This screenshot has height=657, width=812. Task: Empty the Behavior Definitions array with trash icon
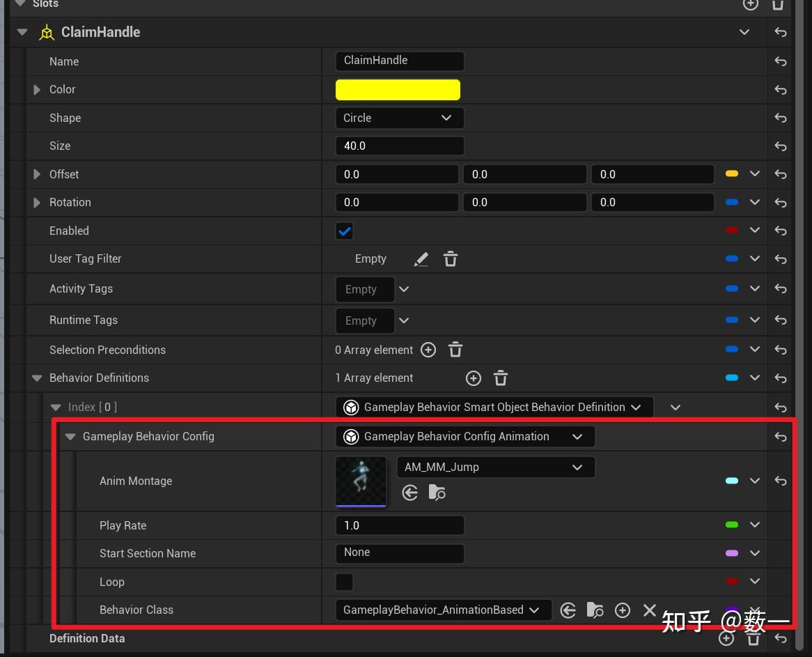pos(500,378)
